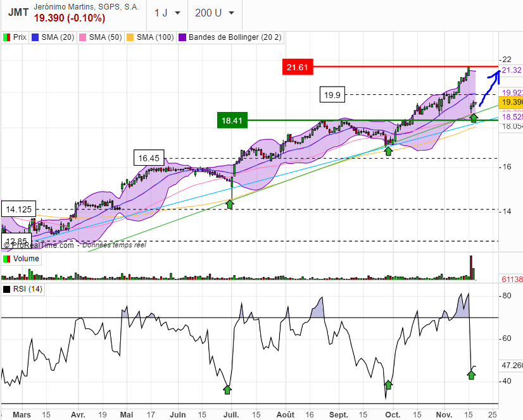
Task: Select the SMA (20) legend button
Action: click(x=53, y=37)
